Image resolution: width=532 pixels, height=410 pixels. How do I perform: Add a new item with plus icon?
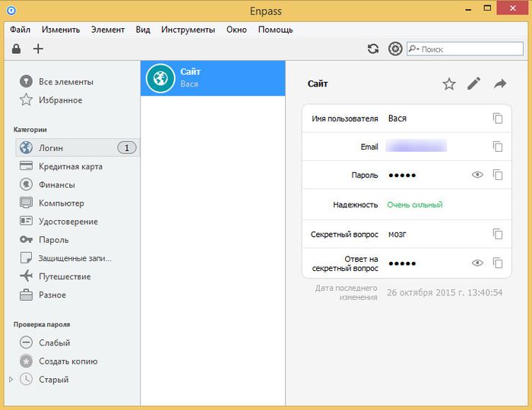click(x=38, y=49)
